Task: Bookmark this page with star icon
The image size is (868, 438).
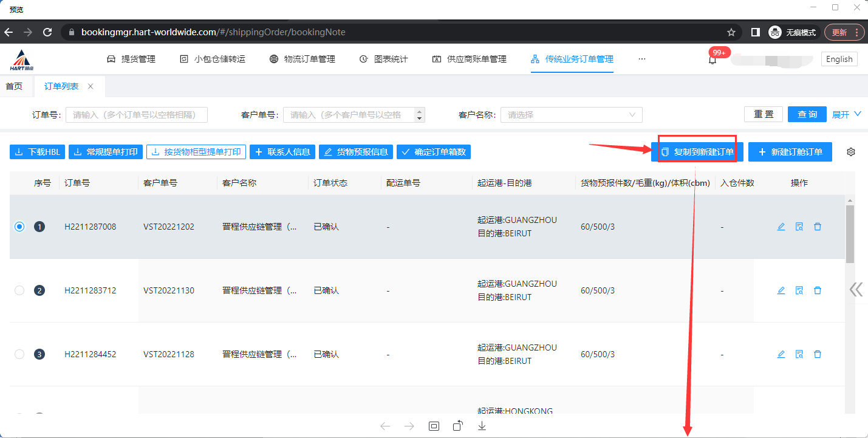Action: [x=731, y=32]
